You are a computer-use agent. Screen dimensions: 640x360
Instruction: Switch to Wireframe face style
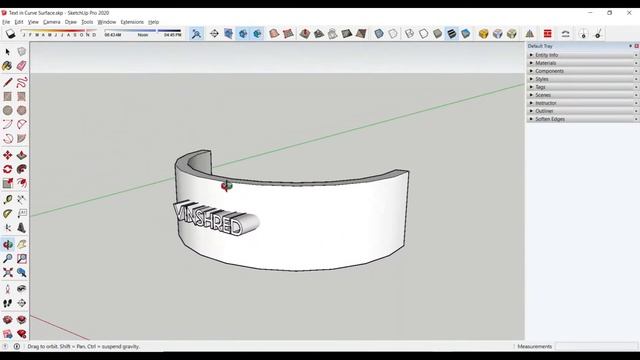pyautogui.click(x=409, y=33)
